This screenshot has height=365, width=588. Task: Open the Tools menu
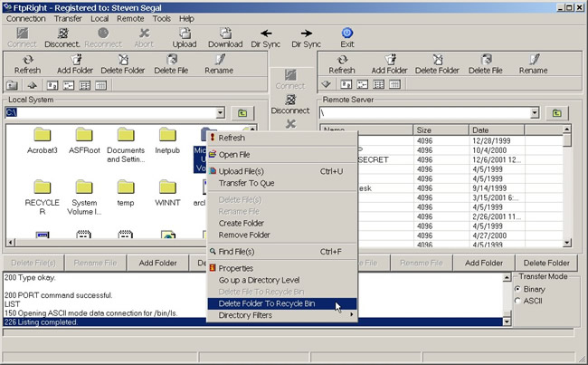pos(162,18)
